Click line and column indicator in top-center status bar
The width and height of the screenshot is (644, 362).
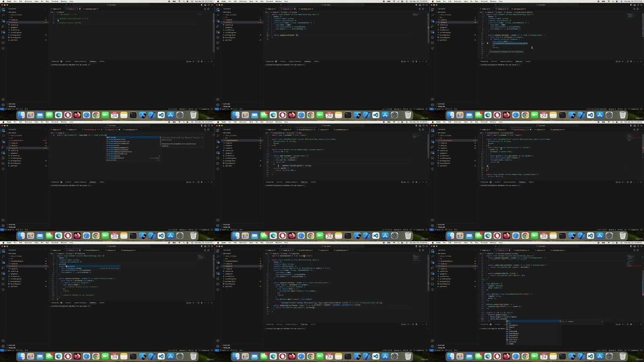point(387,109)
